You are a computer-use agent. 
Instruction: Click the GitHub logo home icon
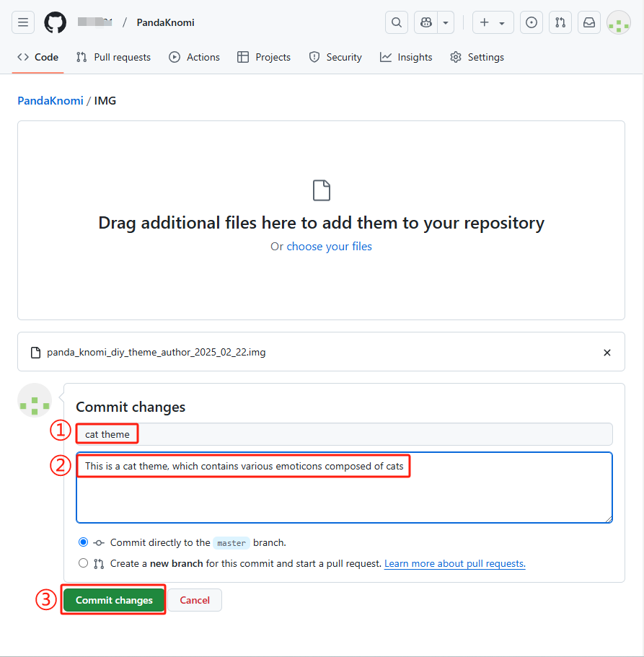point(55,22)
